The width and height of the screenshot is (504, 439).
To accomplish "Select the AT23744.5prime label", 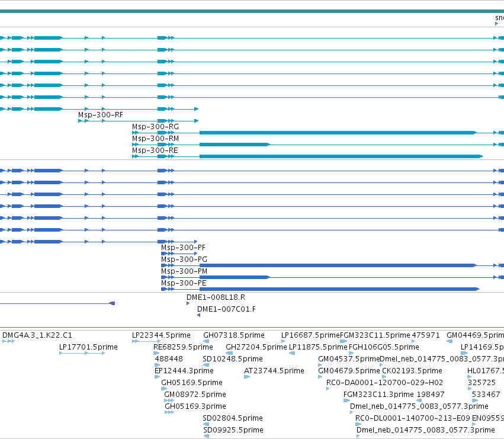I will 274,371.
